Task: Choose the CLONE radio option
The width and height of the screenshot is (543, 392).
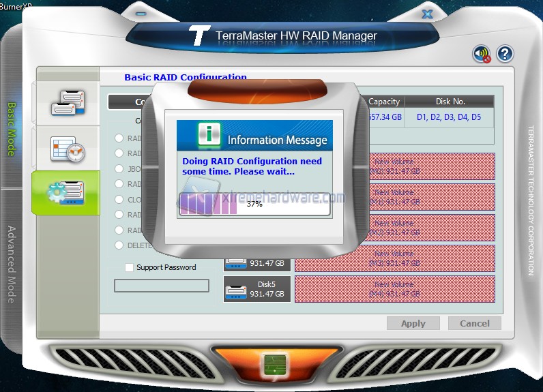Action: [119, 199]
